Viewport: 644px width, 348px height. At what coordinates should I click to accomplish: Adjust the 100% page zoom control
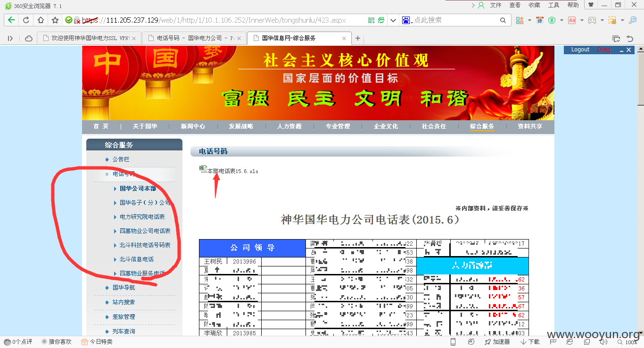coord(626,342)
